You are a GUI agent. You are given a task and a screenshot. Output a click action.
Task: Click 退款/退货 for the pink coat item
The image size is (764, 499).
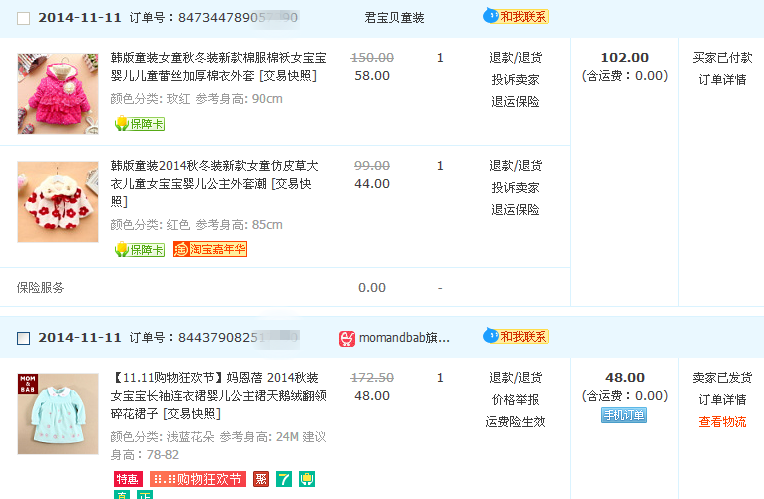coord(515,57)
